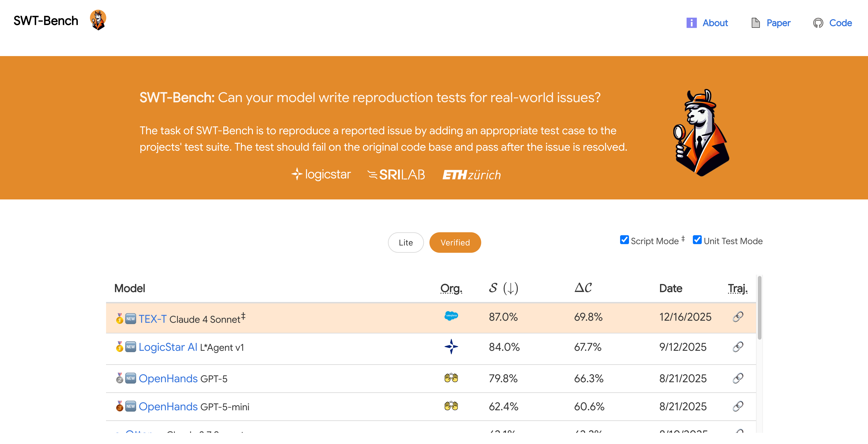Click the llama logo beside SWT-Bench title

pyautogui.click(x=98, y=20)
